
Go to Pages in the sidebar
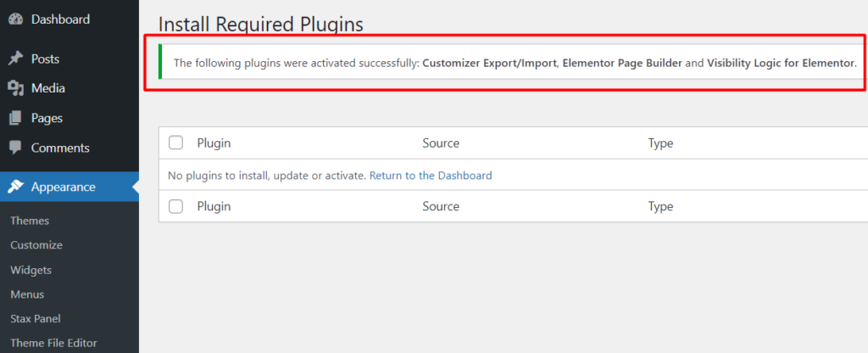pos(47,118)
